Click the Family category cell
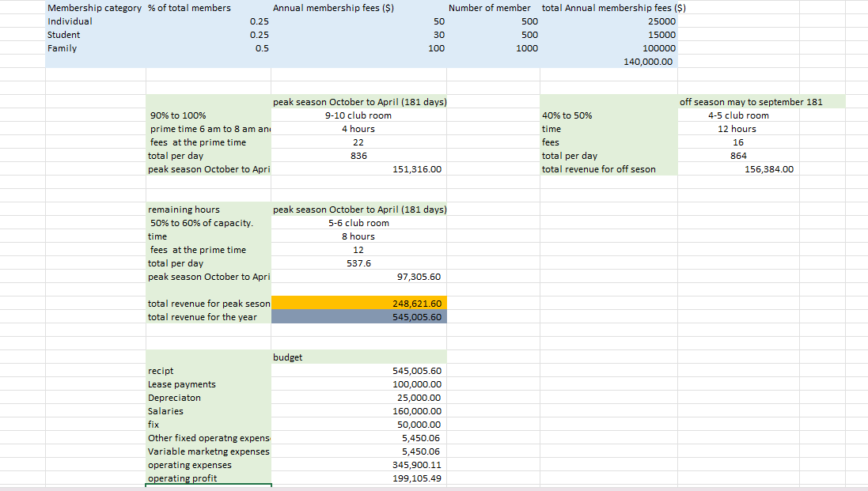 (x=62, y=48)
